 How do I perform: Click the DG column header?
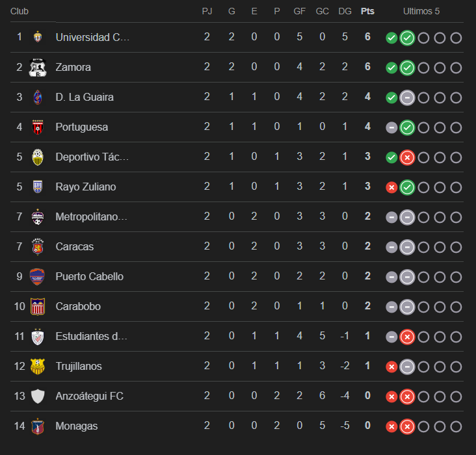[345, 11]
